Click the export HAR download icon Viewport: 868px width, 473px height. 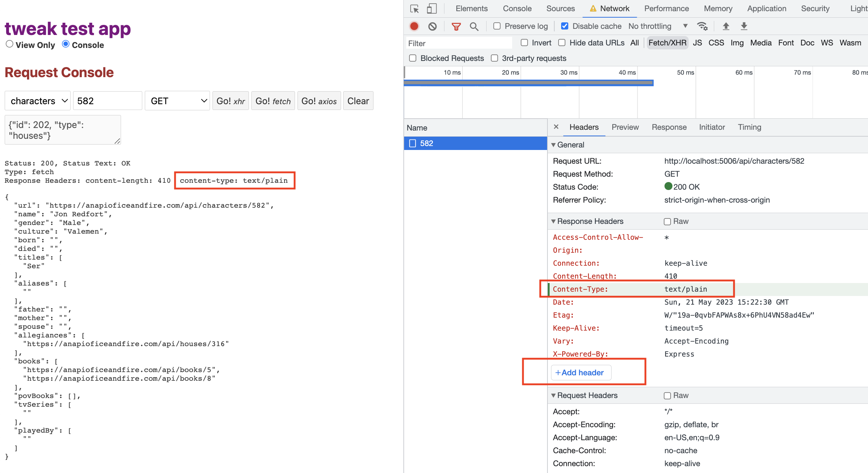click(x=744, y=26)
